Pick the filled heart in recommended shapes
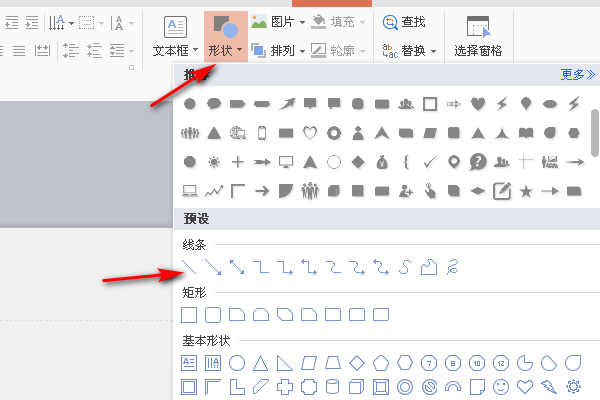 (x=478, y=104)
